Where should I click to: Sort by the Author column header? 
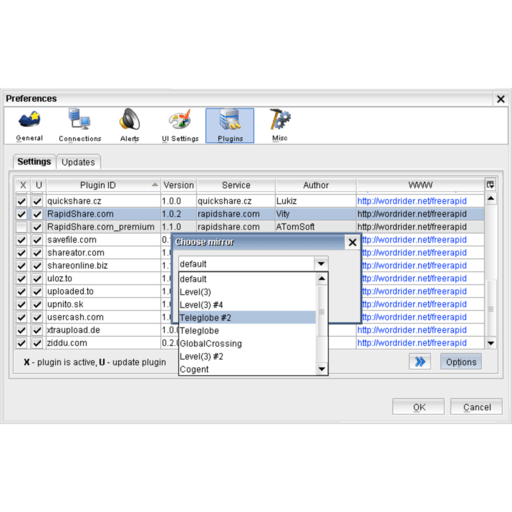pyautogui.click(x=316, y=185)
